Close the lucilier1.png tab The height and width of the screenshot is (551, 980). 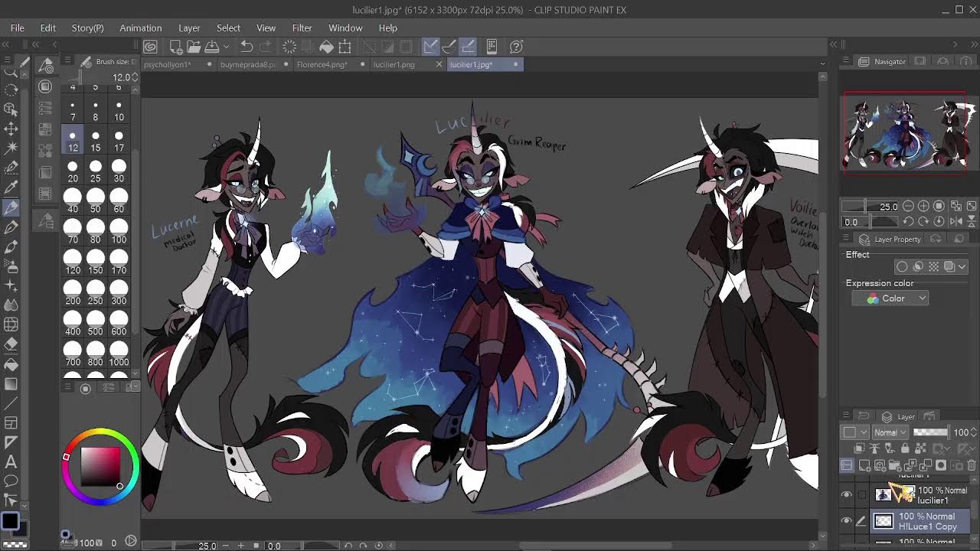pos(439,64)
